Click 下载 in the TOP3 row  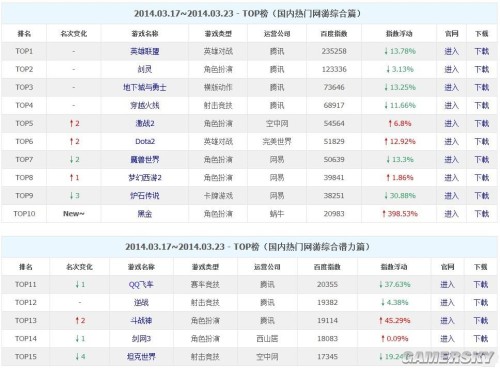[482, 87]
